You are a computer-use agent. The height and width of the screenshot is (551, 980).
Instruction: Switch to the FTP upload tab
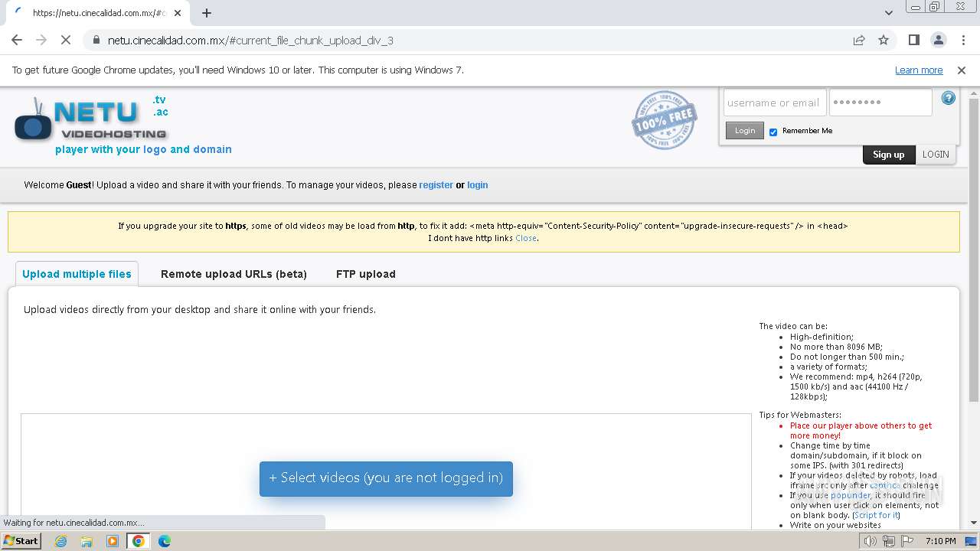click(366, 274)
